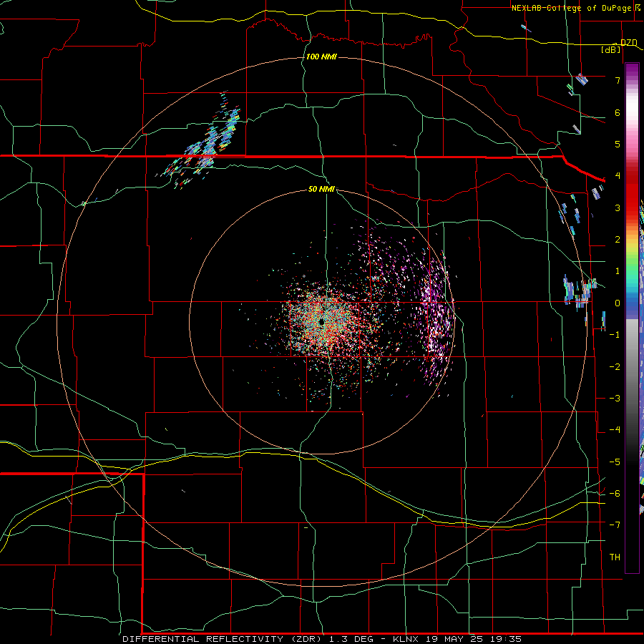Select the -1 value on the dB scale
644x644 pixels.
pyautogui.click(x=615, y=335)
